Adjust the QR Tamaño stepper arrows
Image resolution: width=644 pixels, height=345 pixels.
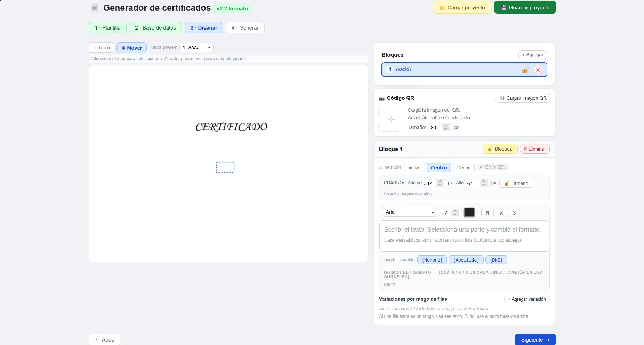click(445, 128)
